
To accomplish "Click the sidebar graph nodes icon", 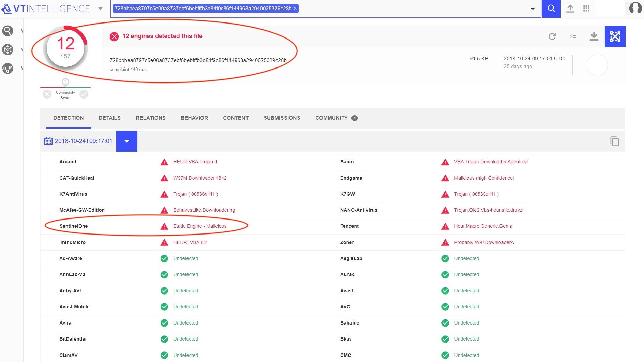I will pos(8,69).
